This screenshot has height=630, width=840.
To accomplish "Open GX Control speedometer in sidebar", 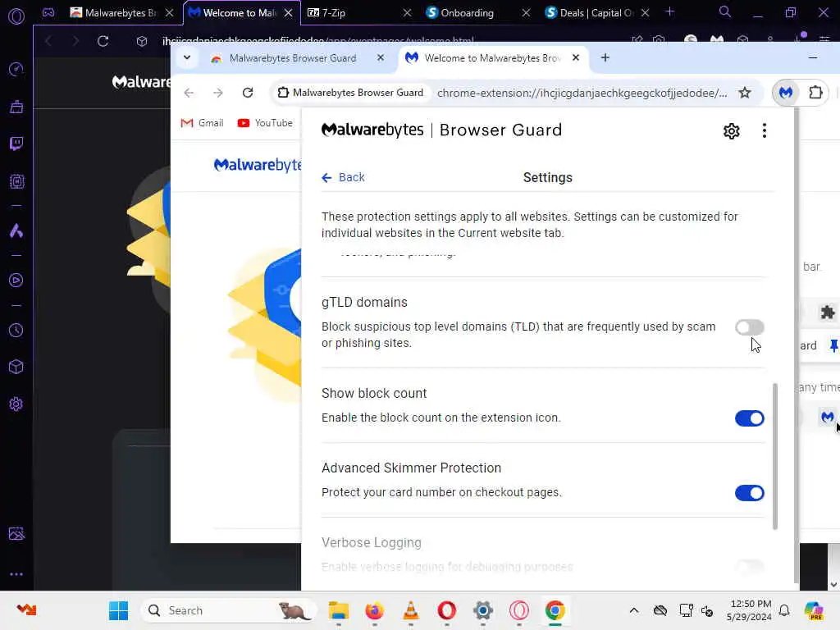I will 16,69.
